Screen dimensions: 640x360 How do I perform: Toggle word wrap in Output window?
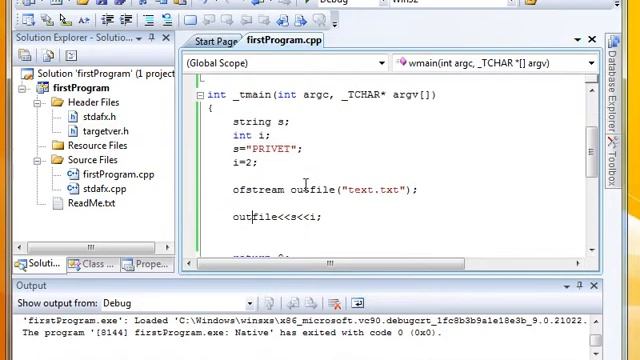click(358, 303)
